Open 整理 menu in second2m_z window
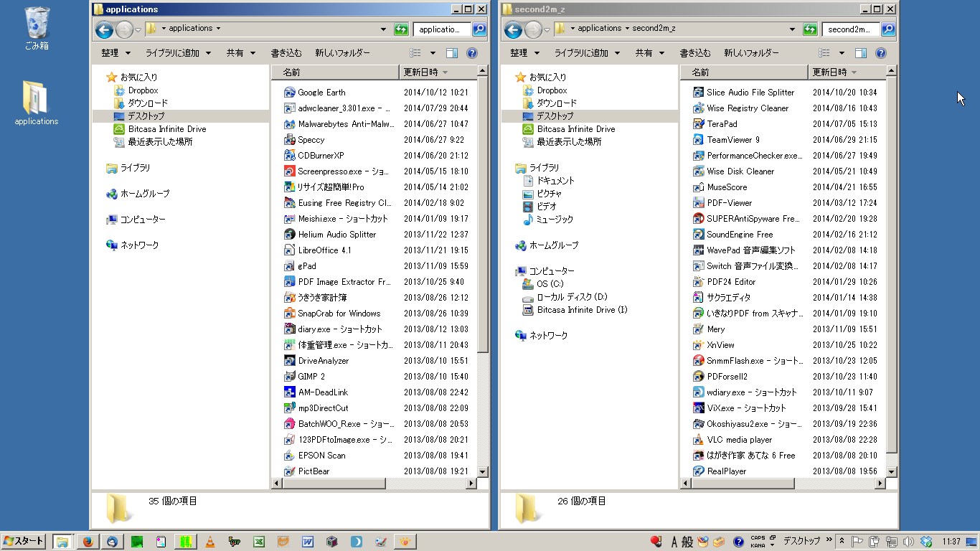 coord(524,53)
